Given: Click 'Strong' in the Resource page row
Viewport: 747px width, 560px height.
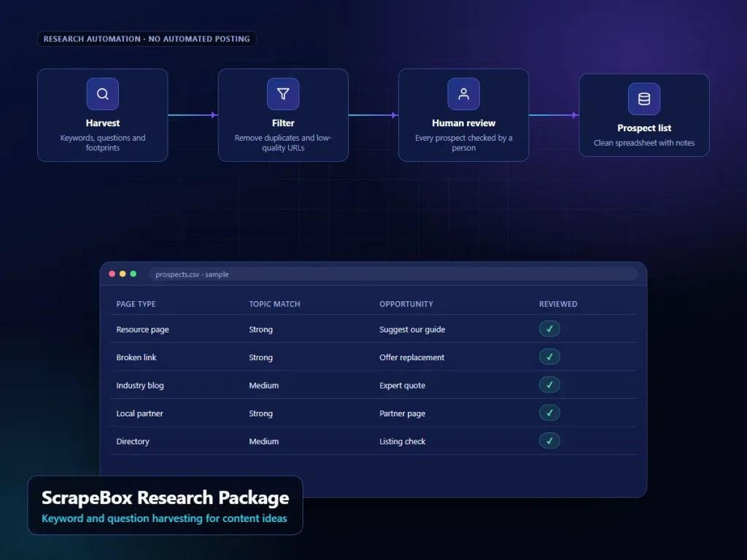Looking at the screenshot, I should 260,330.
